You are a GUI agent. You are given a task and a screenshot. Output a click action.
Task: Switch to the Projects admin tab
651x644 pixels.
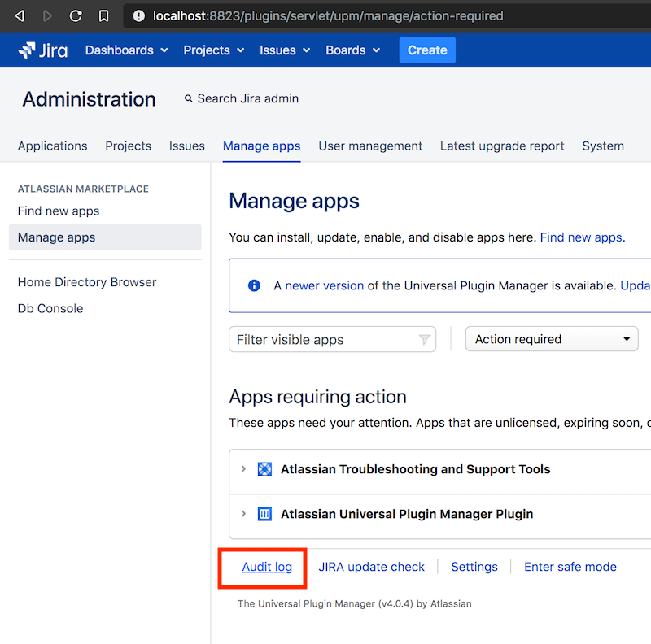pyautogui.click(x=128, y=146)
